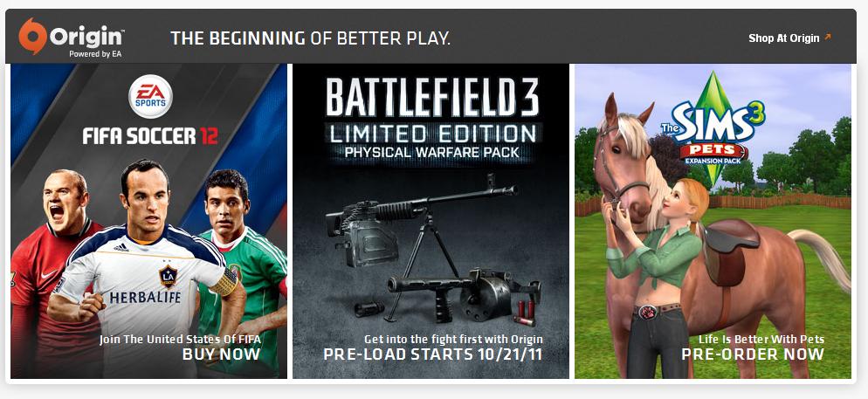
Task: Click the arrow icon beside Shop At Origin
Action: click(x=828, y=37)
